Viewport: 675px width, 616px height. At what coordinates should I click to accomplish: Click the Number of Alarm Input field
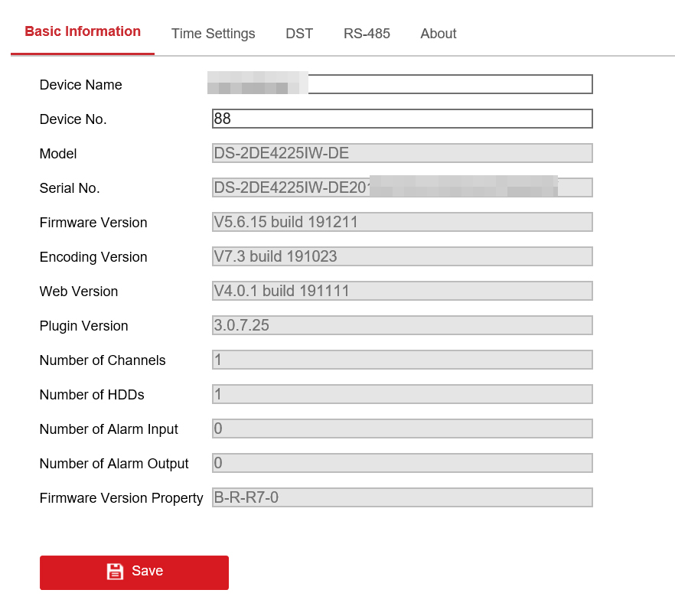tap(402, 429)
